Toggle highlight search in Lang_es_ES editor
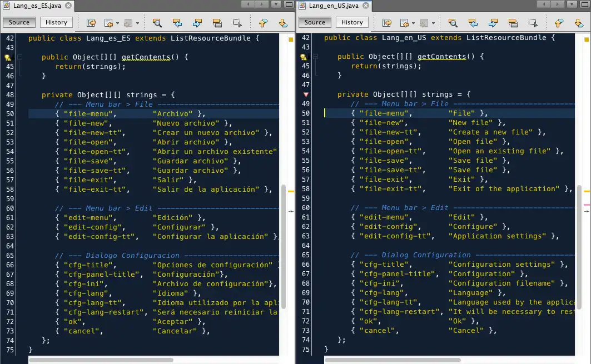 click(217, 23)
